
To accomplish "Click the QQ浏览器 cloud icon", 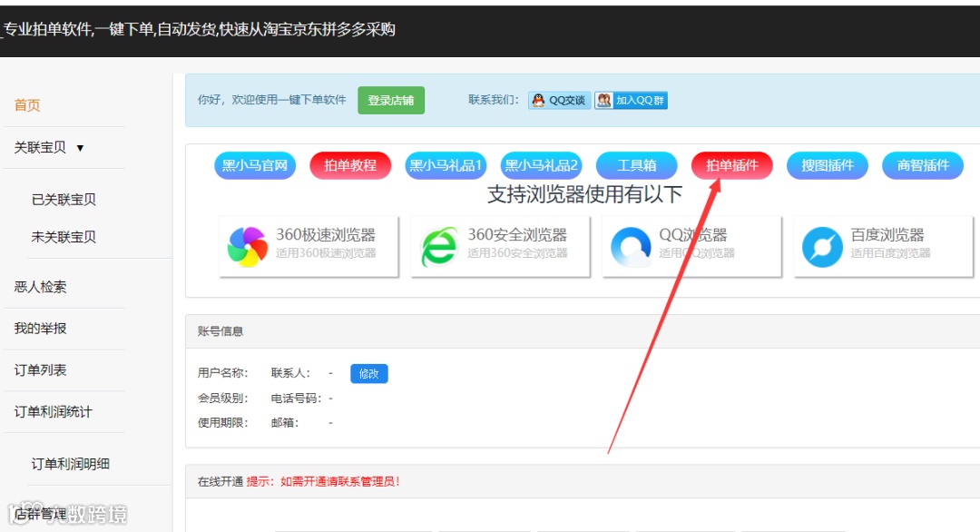I will [x=631, y=247].
